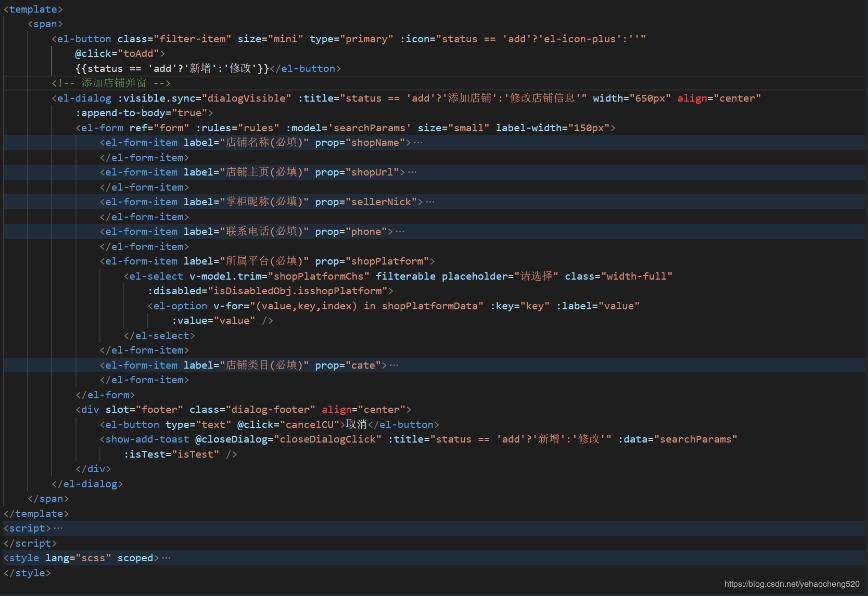Expand the folded sellerNick form item code
The height and width of the screenshot is (596, 868).
pyautogui.click(x=430, y=201)
